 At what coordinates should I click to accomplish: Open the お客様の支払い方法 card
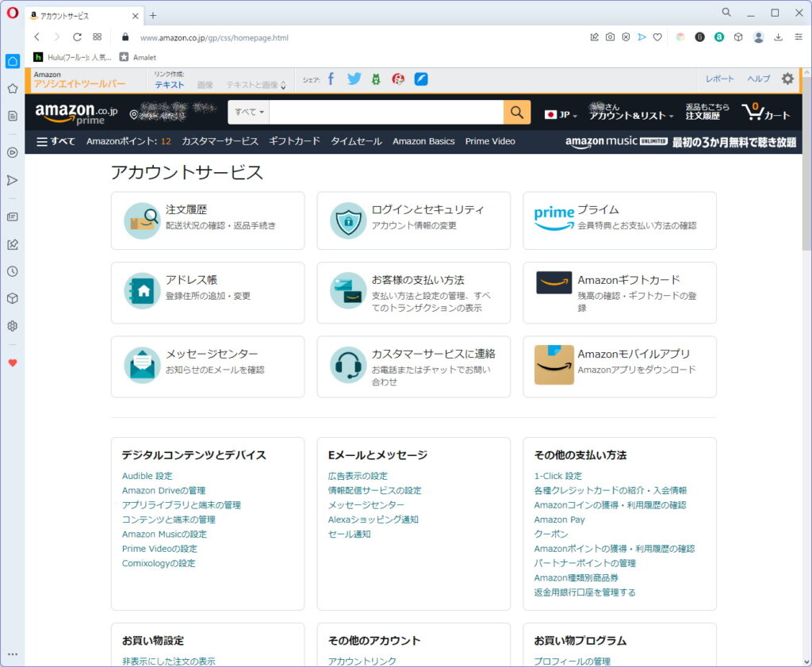point(414,293)
